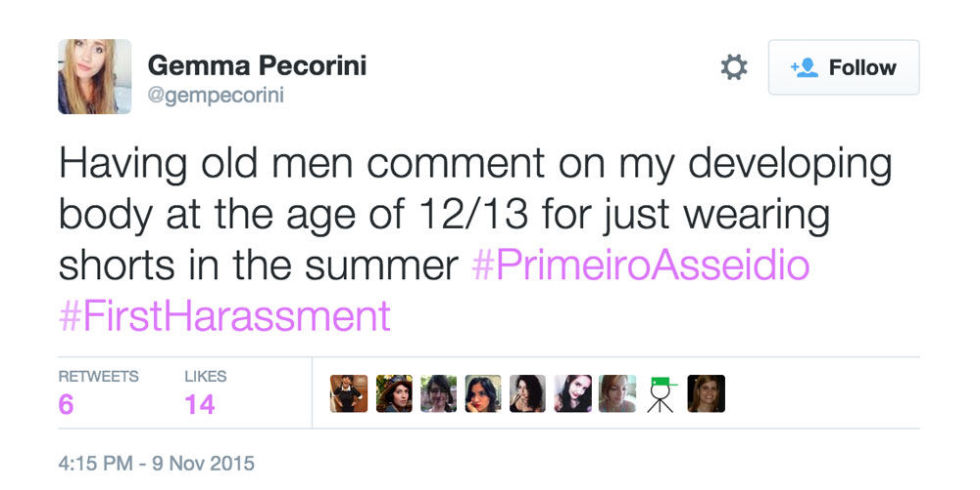Open the green stick-figure camera avatar
980x490 pixels.
tap(661, 394)
